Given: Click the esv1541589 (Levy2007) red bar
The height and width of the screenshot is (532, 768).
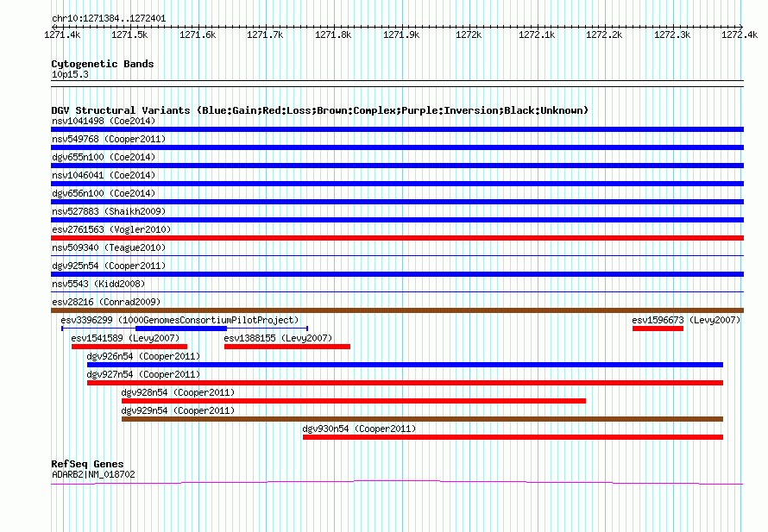Looking at the screenshot, I should [x=129, y=347].
